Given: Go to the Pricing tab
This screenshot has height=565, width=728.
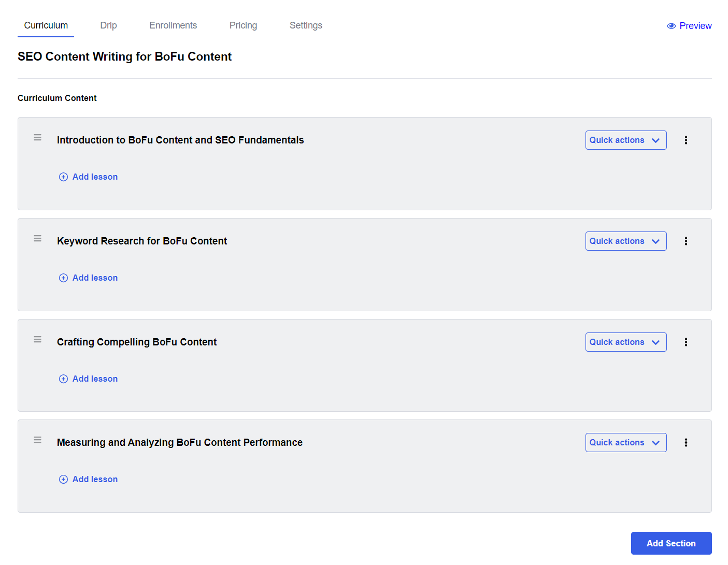Looking at the screenshot, I should coord(243,25).
